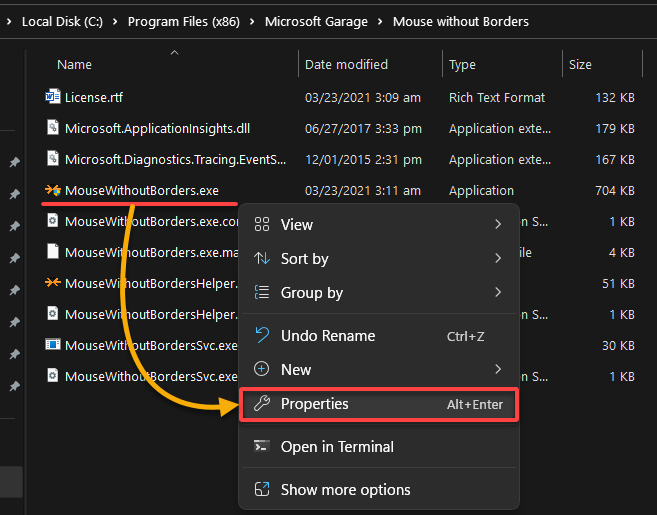Sort by Date modified column header
Viewport: 657px width, 515px height.
click(346, 65)
